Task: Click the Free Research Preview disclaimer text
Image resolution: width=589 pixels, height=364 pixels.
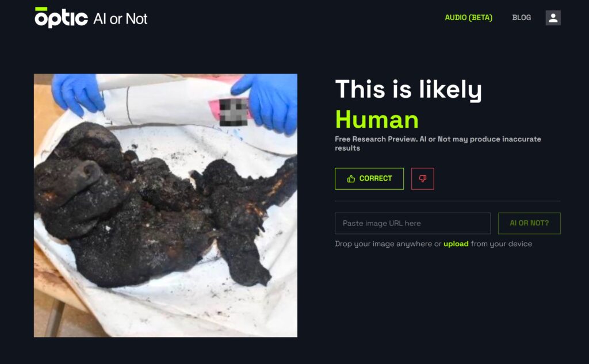Action: pyautogui.click(x=438, y=144)
